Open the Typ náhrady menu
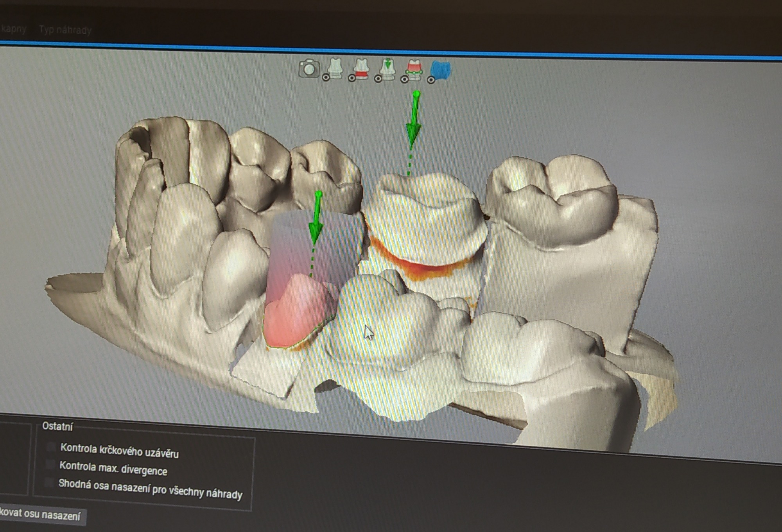Screen dimensions: 782x532 [65, 30]
